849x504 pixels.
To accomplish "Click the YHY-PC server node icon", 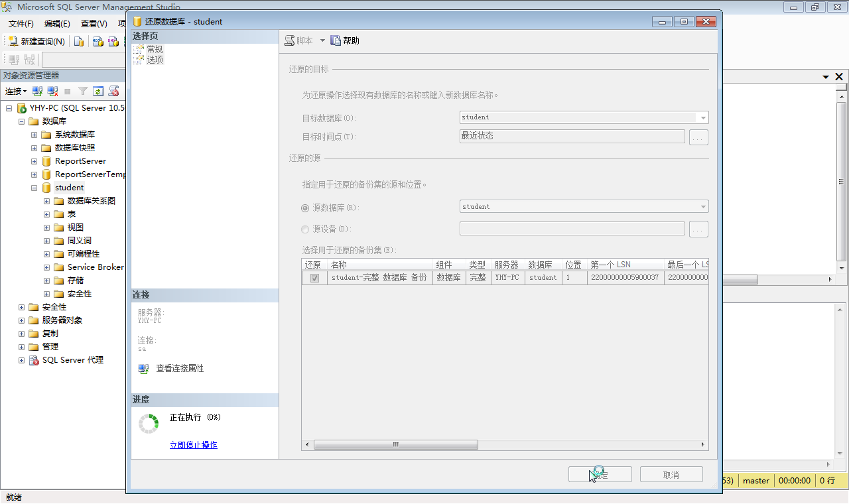I will [x=22, y=108].
